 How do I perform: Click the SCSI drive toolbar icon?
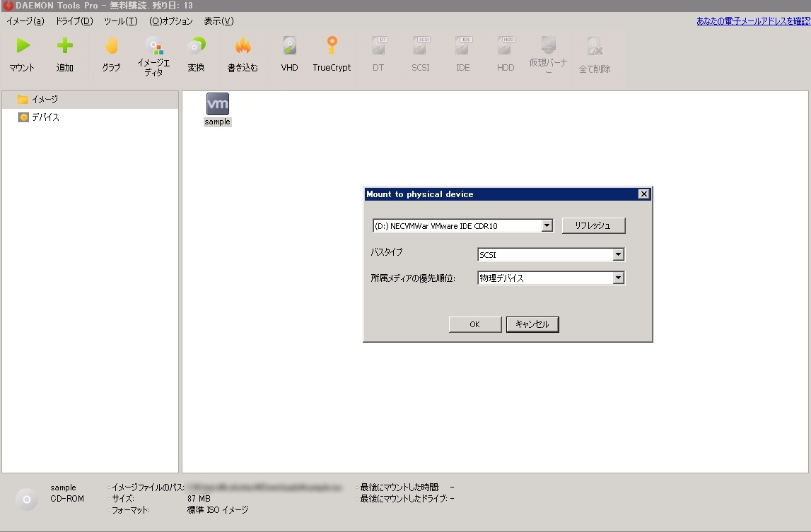click(x=421, y=46)
